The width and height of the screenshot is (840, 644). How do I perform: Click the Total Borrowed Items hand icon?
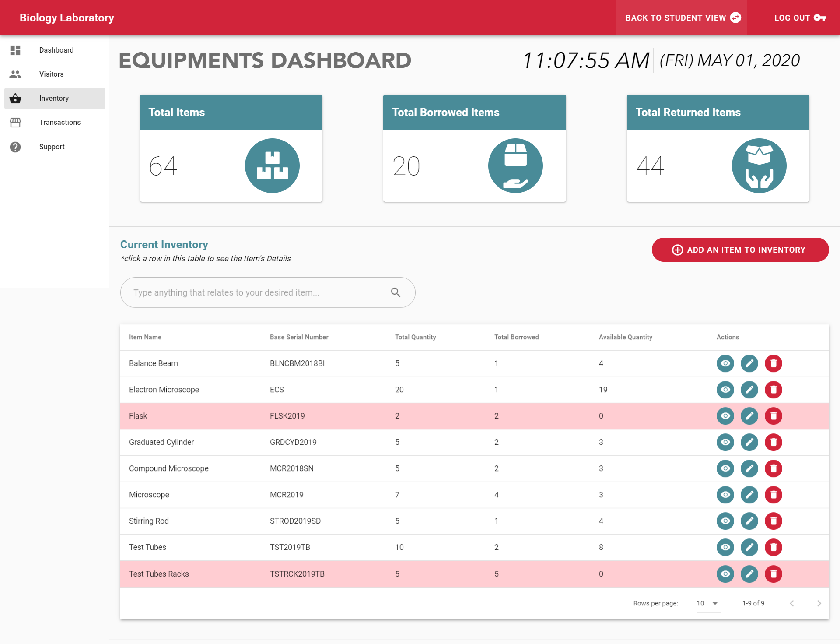pos(515,166)
